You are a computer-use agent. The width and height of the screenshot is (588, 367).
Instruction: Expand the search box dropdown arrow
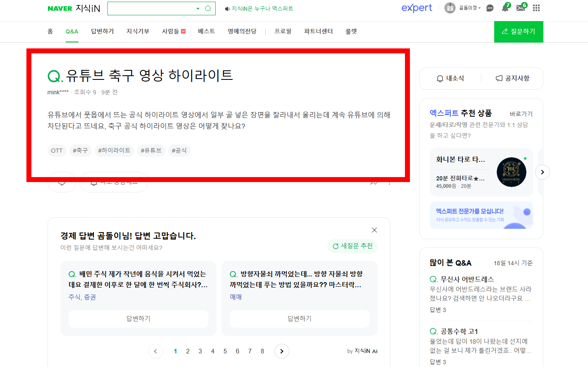pyautogui.click(x=198, y=8)
